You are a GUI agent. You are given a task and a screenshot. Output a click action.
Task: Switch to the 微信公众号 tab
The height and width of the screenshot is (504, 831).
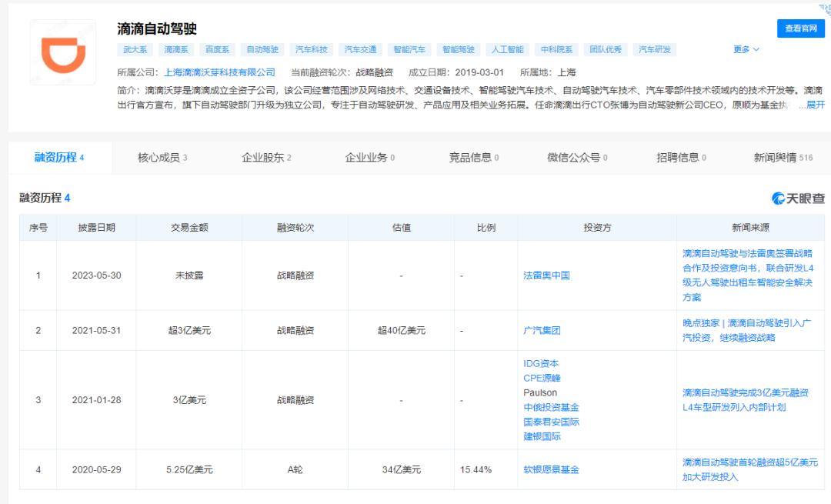click(577, 158)
